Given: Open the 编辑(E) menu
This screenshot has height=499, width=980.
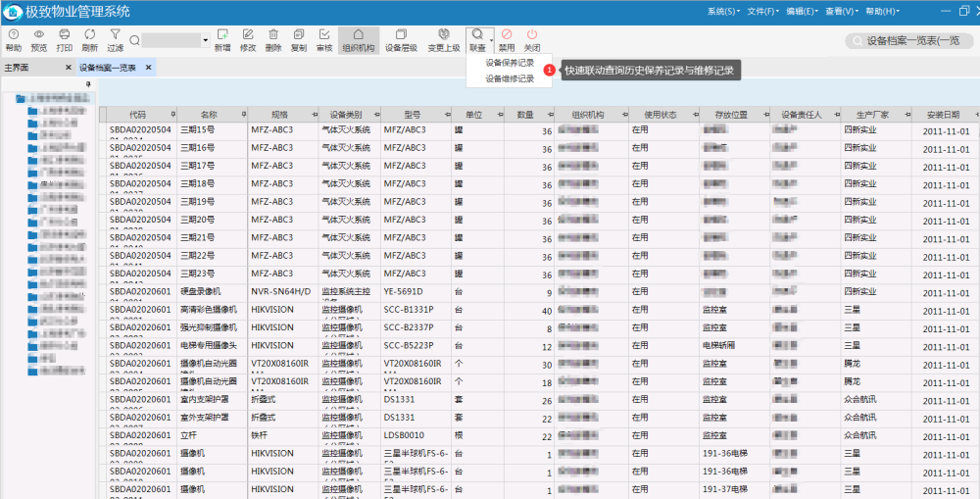Looking at the screenshot, I should (803, 11).
